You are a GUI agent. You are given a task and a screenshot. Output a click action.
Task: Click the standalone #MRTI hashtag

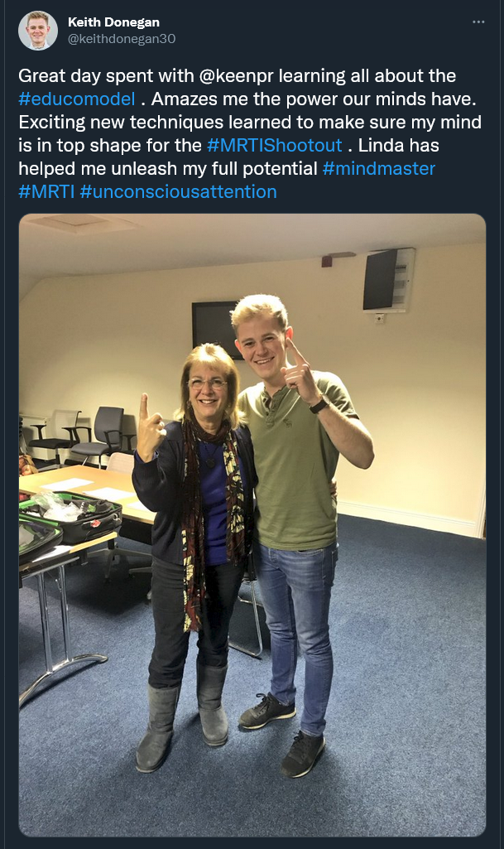[x=46, y=192]
